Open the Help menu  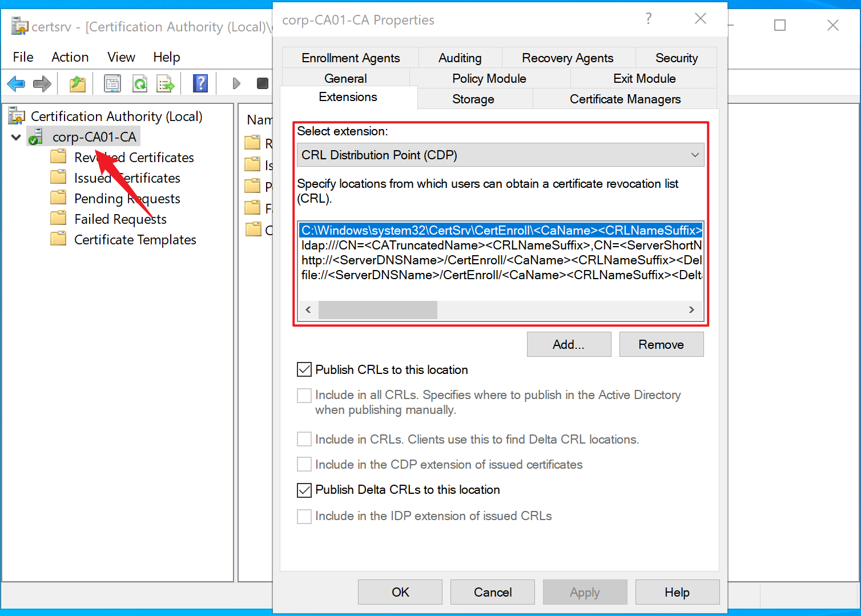[167, 57]
